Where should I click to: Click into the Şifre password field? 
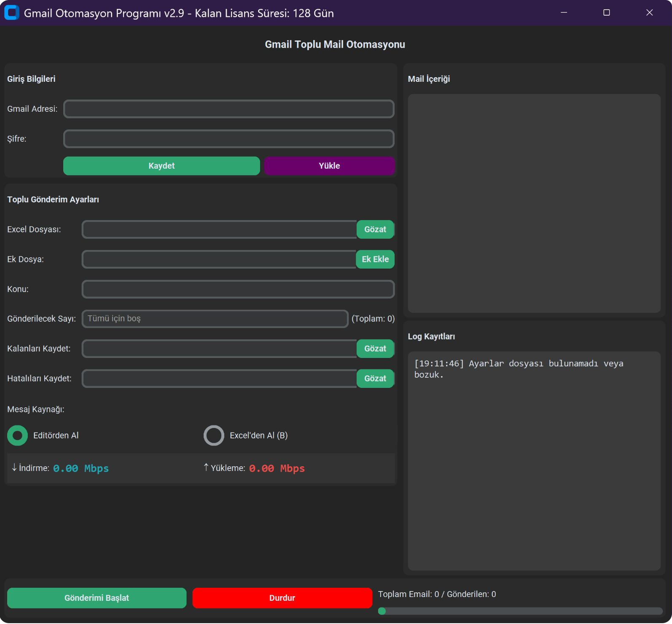pyautogui.click(x=228, y=139)
